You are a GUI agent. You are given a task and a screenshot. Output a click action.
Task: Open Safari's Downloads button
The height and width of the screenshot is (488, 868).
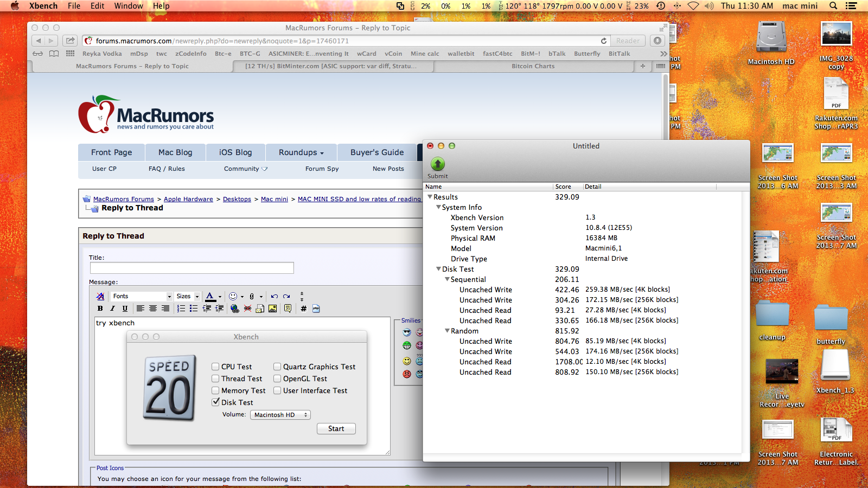coord(658,41)
